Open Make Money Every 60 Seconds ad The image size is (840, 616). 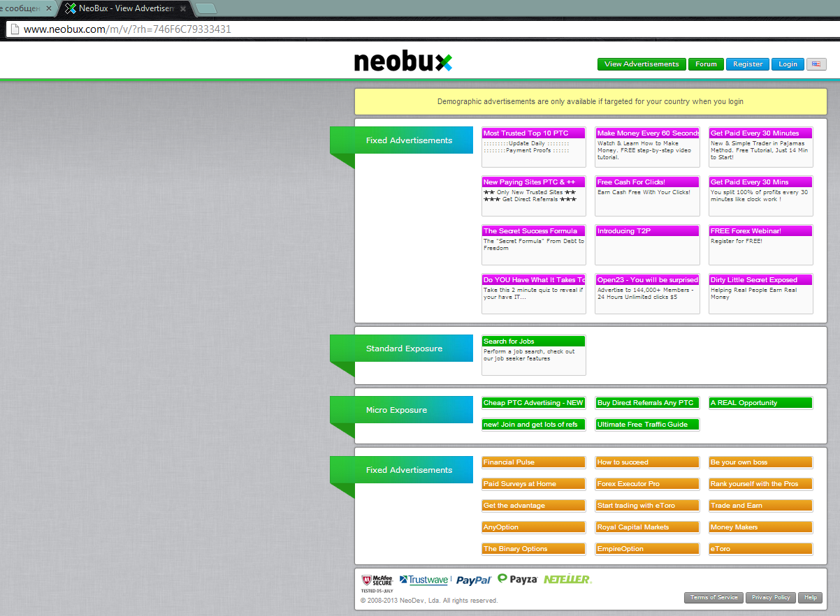[647, 147]
